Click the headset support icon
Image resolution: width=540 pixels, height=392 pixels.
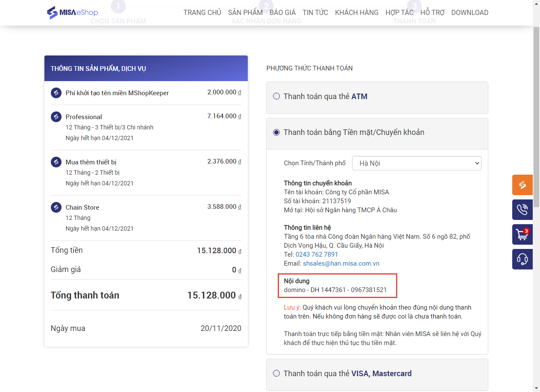point(522,259)
